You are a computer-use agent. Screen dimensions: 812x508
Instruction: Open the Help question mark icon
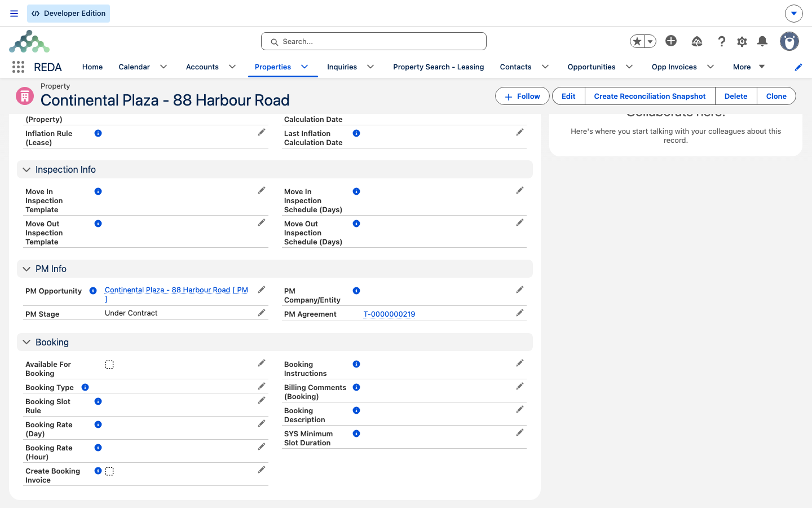721,41
